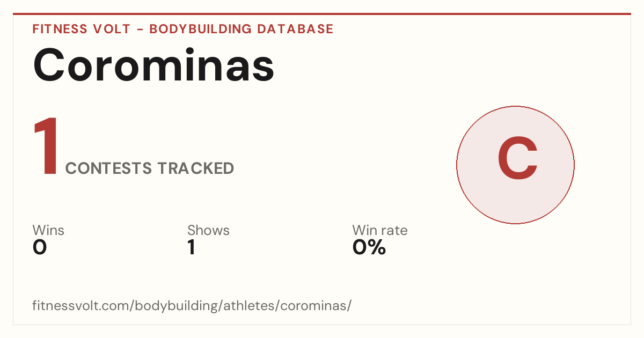The image size is (644, 338).
Task: Click the large red number 1
Action: [46, 146]
